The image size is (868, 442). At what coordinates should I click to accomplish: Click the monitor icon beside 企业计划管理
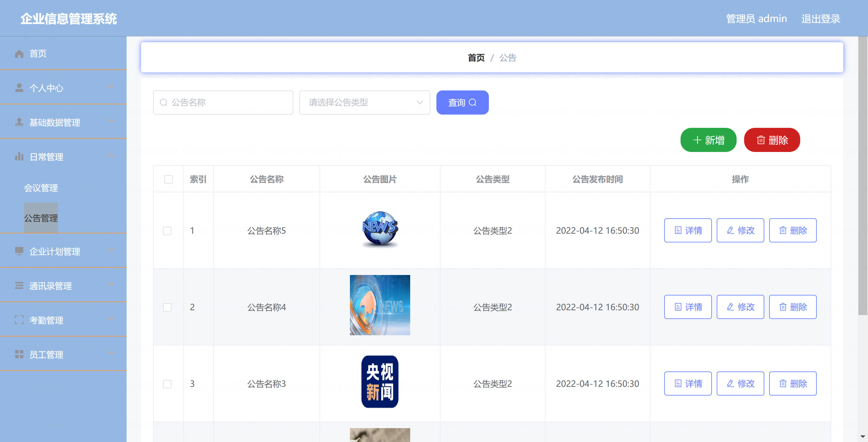pyautogui.click(x=19, y=251)
